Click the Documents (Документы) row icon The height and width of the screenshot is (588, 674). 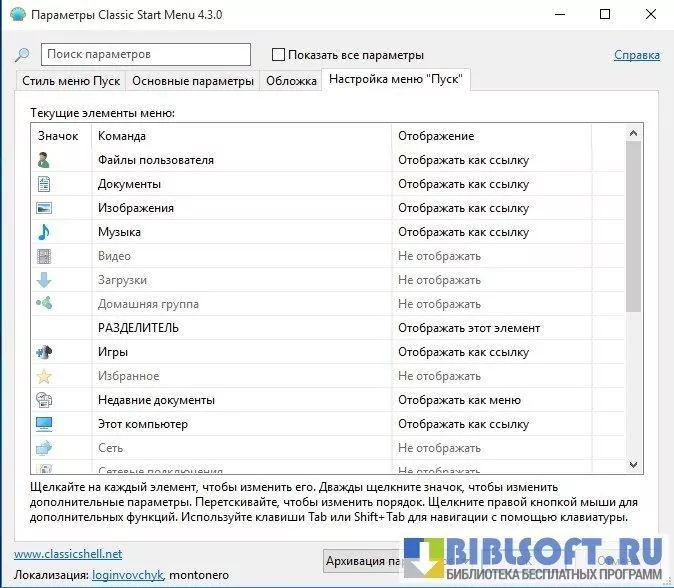tap(44, 184)
